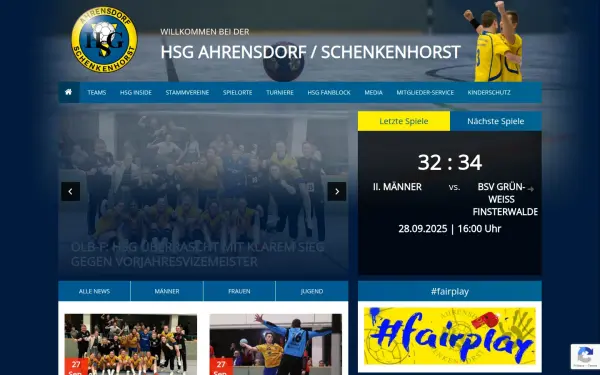This screenshot has width=600, height=375.
Task: Click the site title HSG Ahrensdorf / Schenkenhorst
Action: [x=310, y=52]
